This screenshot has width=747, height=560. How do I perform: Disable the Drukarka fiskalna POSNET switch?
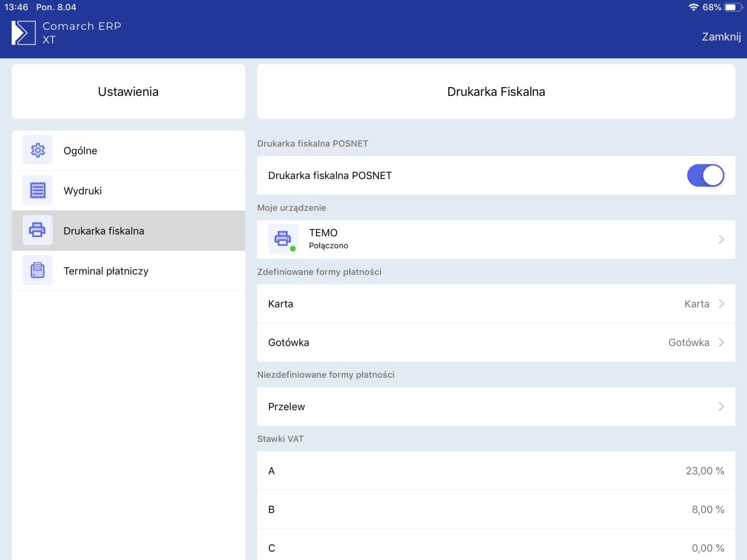coord(705,176)
